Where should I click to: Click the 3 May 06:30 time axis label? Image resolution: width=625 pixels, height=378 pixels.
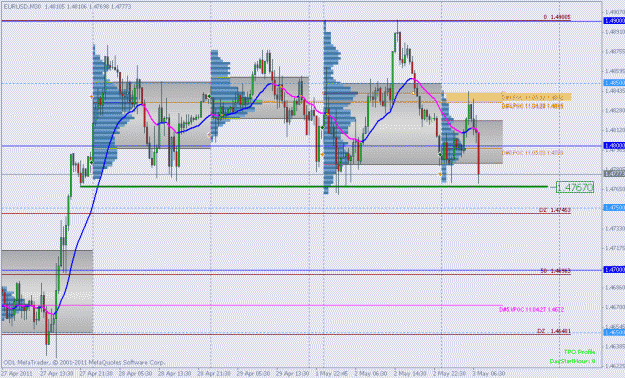point(489,374)
